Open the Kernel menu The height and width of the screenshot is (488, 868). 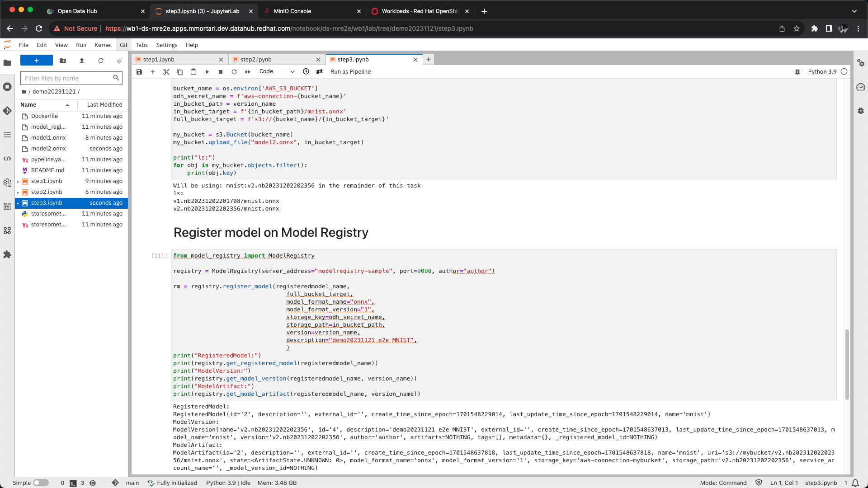[103, 45]
